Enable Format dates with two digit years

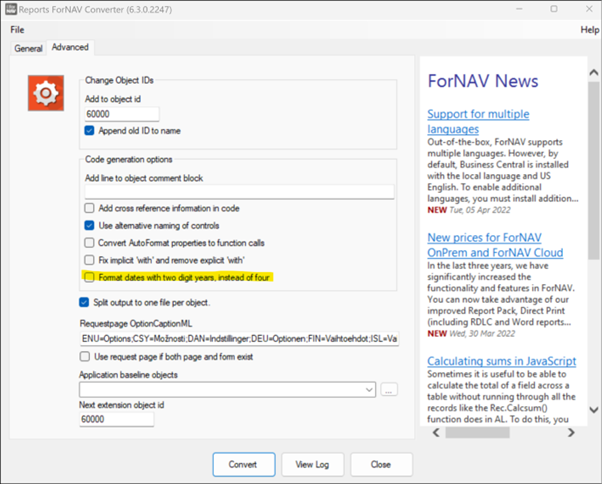[89, 277]
